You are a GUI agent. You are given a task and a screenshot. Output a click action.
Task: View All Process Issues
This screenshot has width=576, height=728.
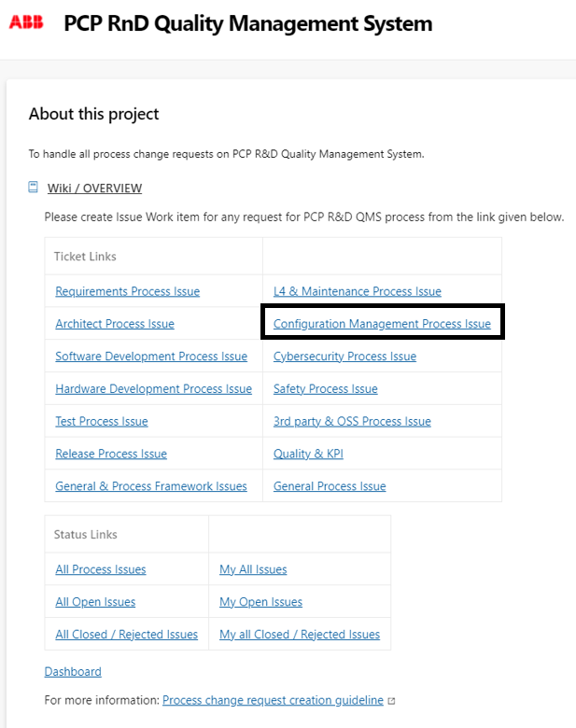coord(101,569)
